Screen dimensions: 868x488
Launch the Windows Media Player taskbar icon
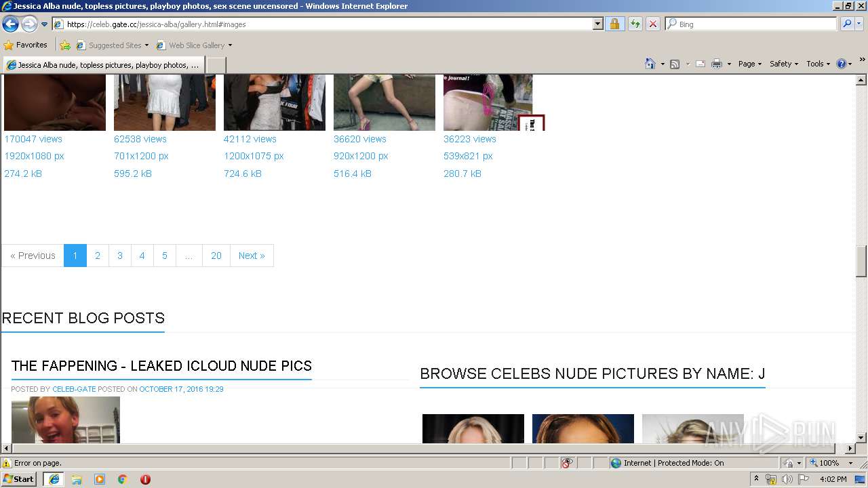point(100,479)
